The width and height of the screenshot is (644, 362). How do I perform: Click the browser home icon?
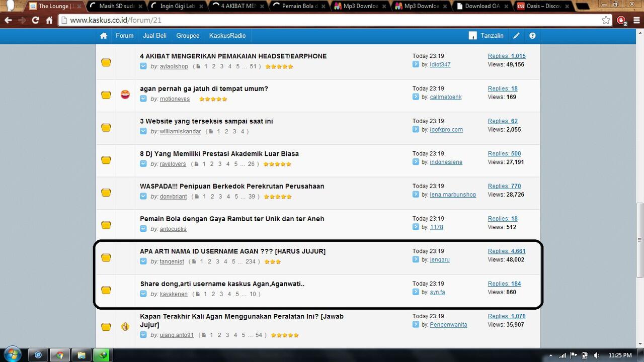[49, 21]
